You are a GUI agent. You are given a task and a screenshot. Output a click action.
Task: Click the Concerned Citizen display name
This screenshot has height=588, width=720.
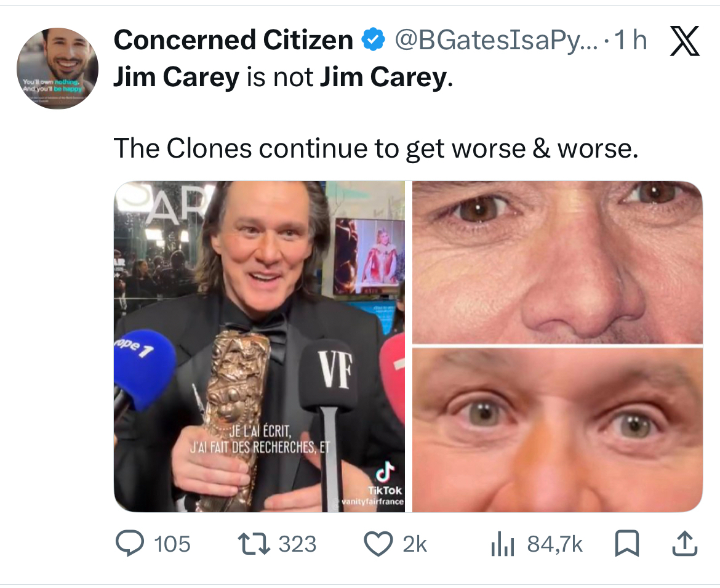233,41
